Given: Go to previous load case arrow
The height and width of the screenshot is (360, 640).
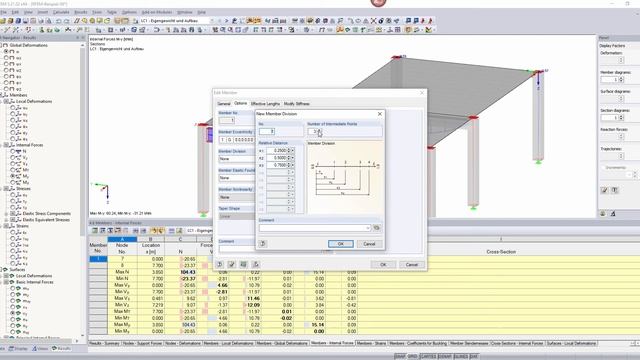Looking at the screenshot, I should (219, 21).
